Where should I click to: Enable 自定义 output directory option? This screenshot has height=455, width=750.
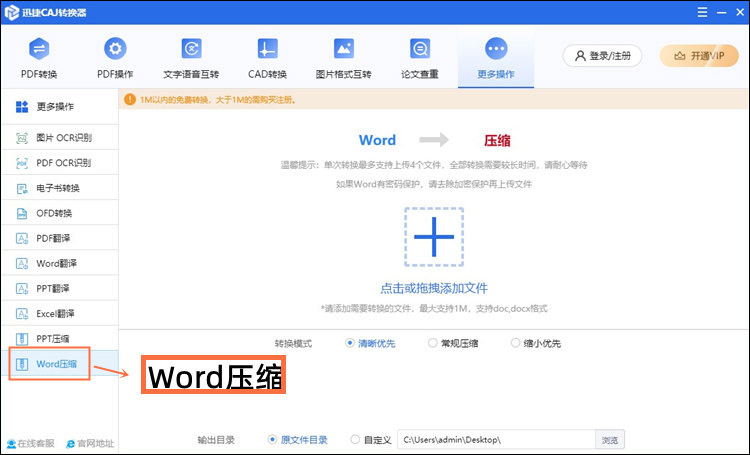(356, 439)
